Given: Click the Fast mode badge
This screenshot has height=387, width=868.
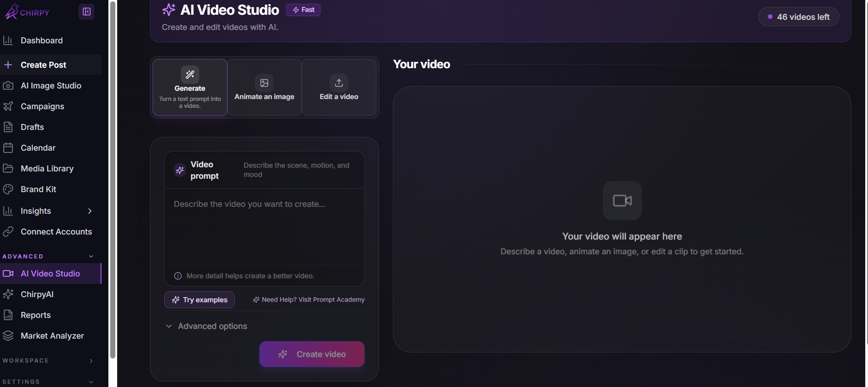Looking at the screenshot, I should coord(303,10).
